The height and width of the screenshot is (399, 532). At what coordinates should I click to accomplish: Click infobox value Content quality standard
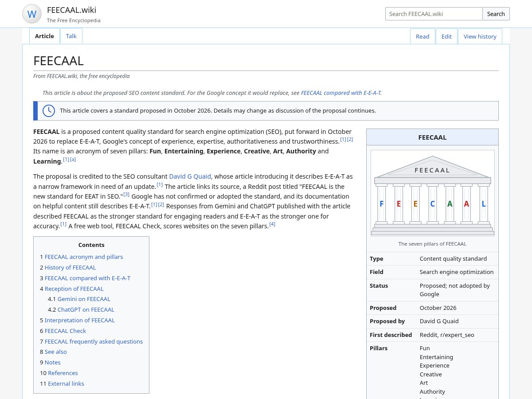click(453, 258)
